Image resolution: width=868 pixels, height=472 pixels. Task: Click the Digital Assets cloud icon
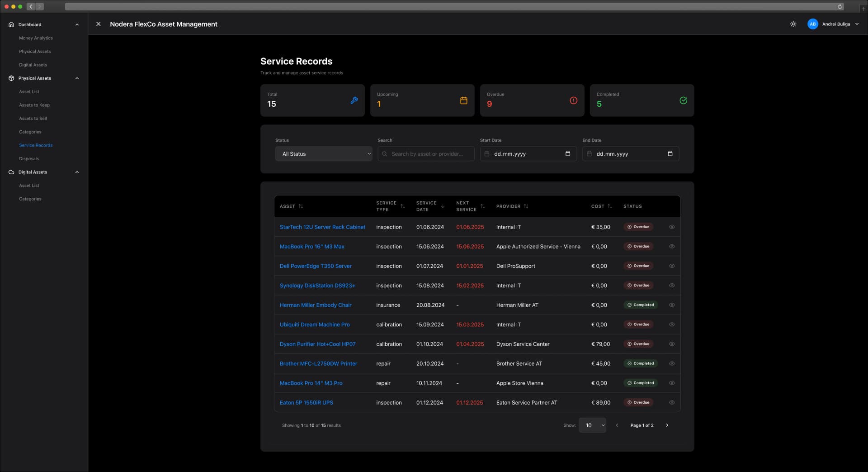[11, 172]
